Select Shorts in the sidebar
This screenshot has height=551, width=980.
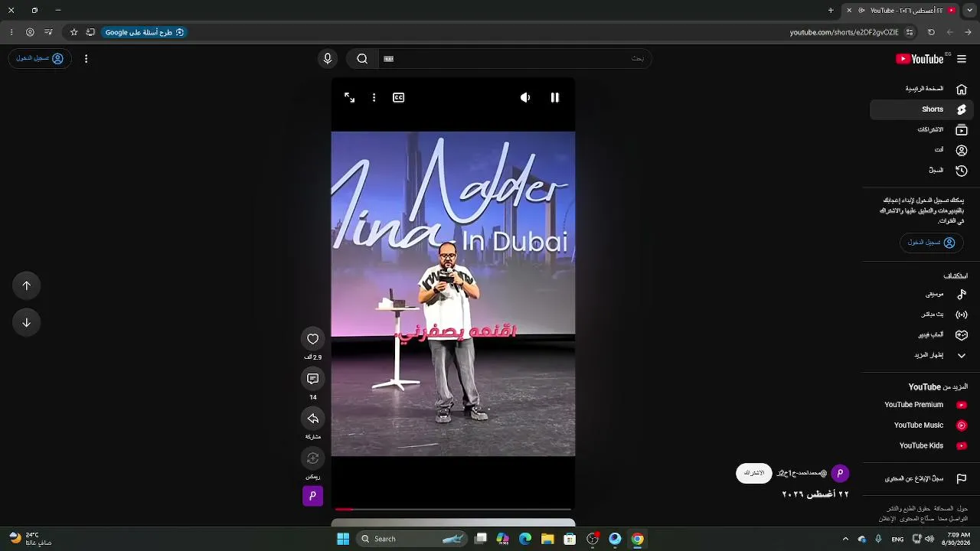(x=922, y=109)
